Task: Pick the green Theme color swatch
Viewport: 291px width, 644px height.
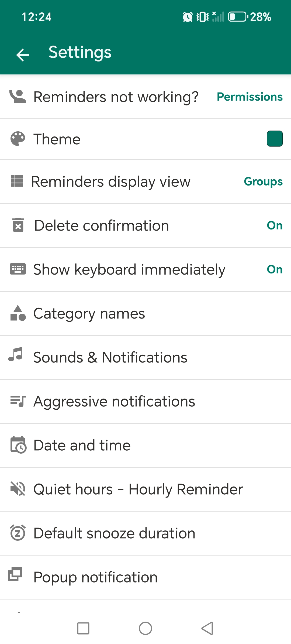Action: point(275,139)
